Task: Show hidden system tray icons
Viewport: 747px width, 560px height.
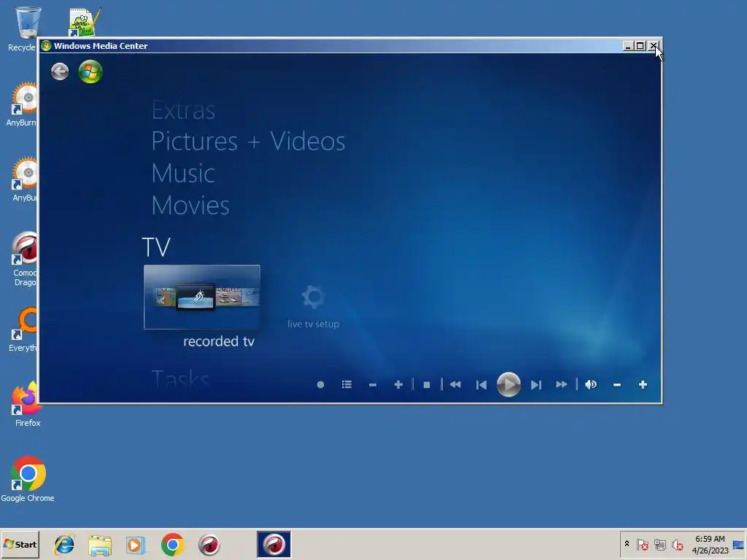Action: coord(627,544)
